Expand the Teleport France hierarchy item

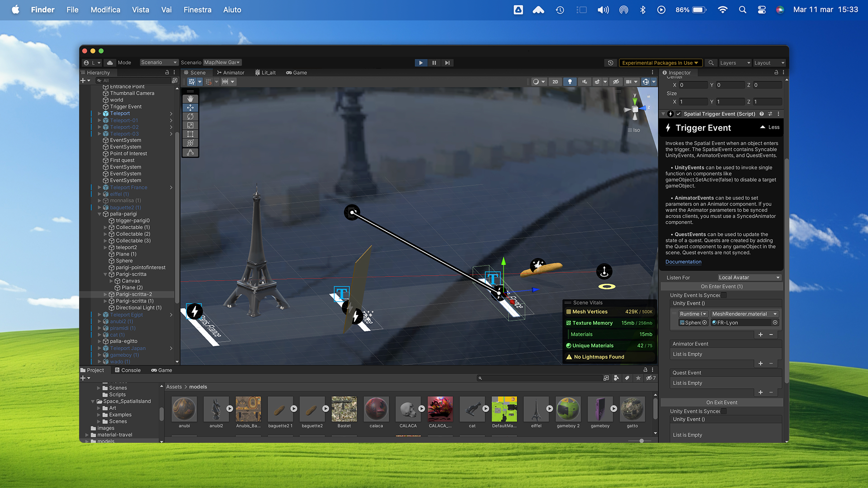tap(99, 188)
